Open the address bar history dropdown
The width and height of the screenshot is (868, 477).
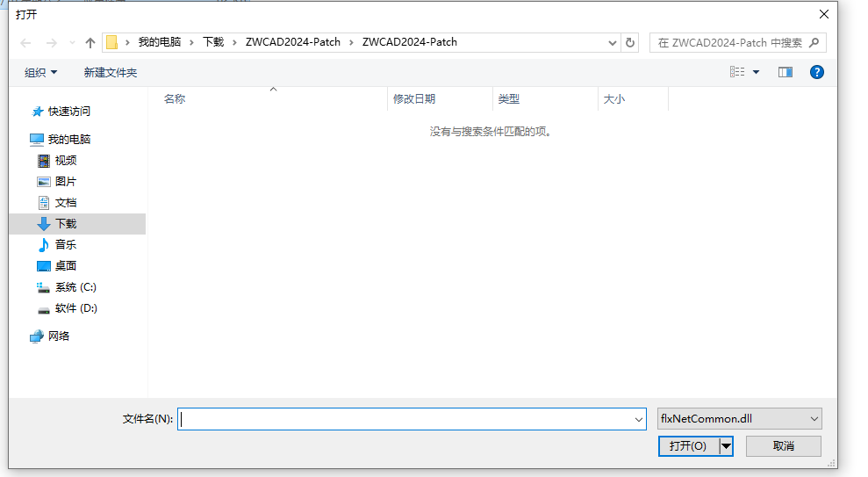point(613,42)
